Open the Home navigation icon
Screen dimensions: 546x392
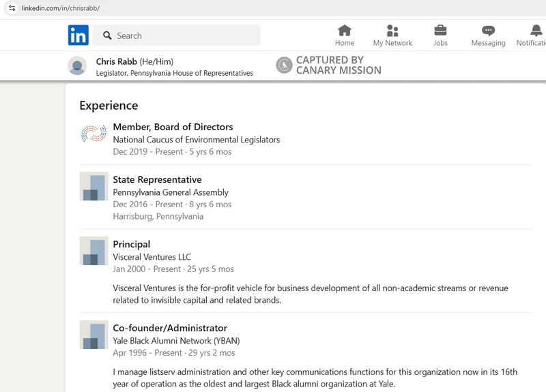345,31
